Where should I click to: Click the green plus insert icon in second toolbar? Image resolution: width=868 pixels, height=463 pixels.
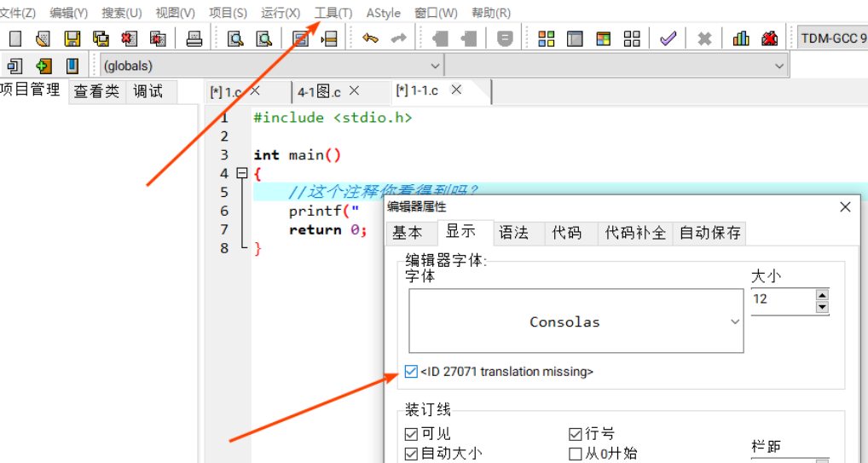pos(43,66)
